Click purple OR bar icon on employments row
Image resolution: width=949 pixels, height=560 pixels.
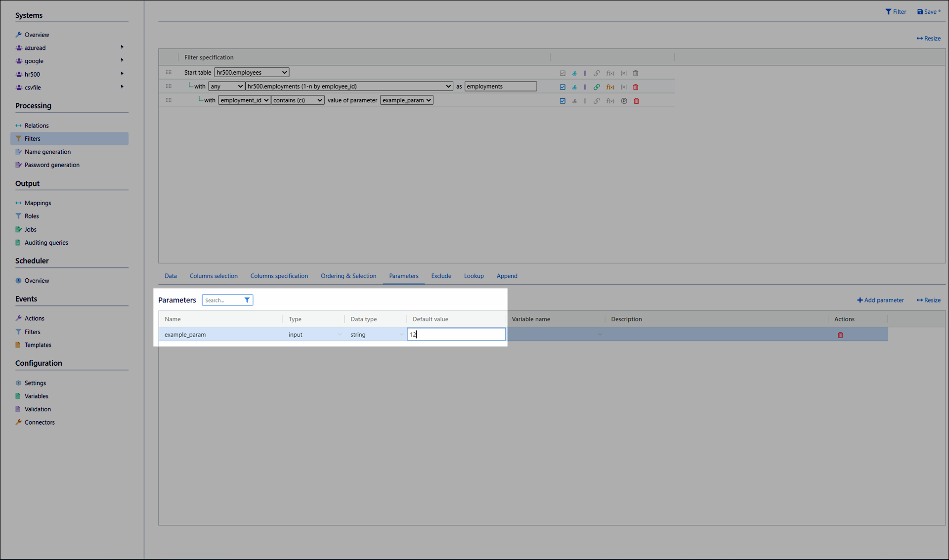coord(585,87)
